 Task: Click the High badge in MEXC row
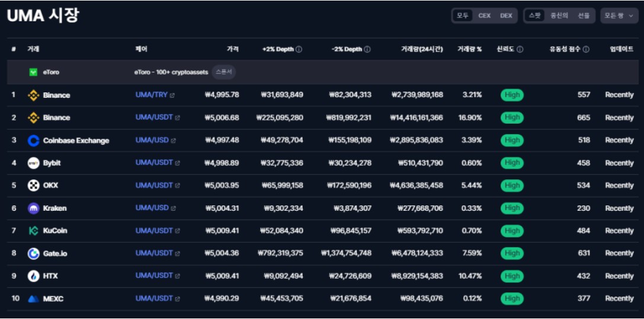512,298
